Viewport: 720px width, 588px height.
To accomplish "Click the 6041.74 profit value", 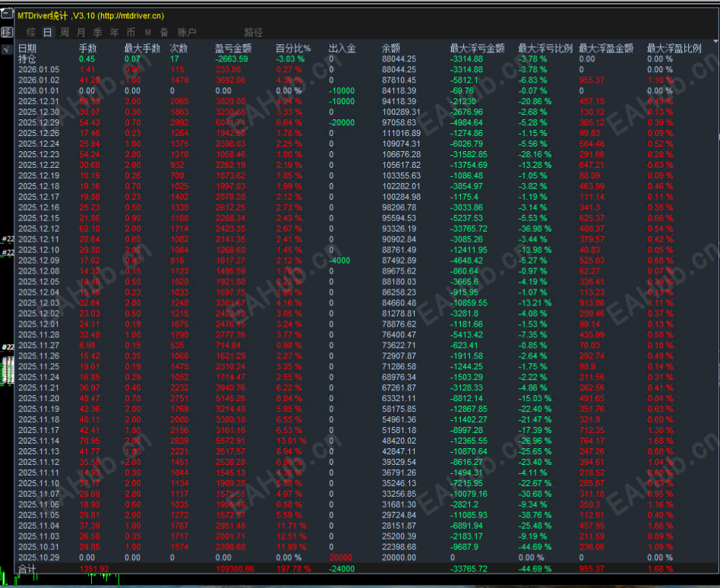I will [231, 122].
